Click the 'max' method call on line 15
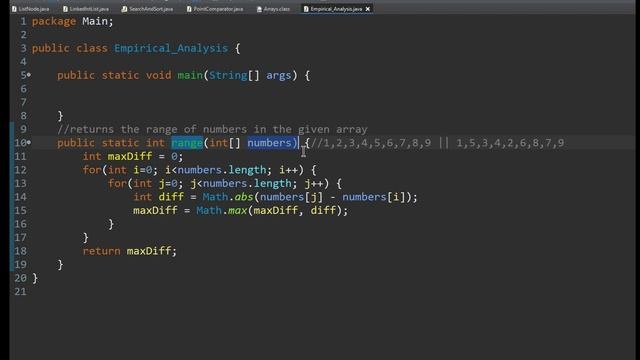 click(x=238, y=210)
